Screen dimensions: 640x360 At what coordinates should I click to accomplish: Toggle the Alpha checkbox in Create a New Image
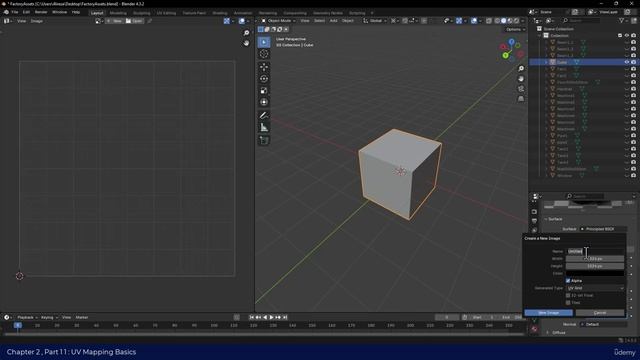tap(568, 281)
